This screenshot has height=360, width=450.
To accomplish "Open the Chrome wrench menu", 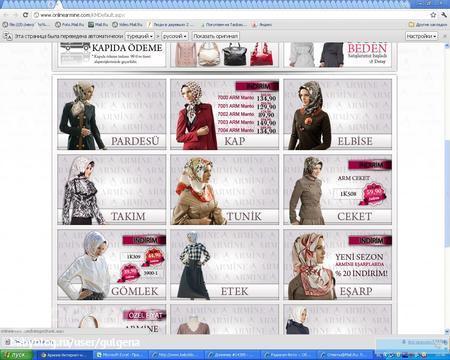I will 444,15.
